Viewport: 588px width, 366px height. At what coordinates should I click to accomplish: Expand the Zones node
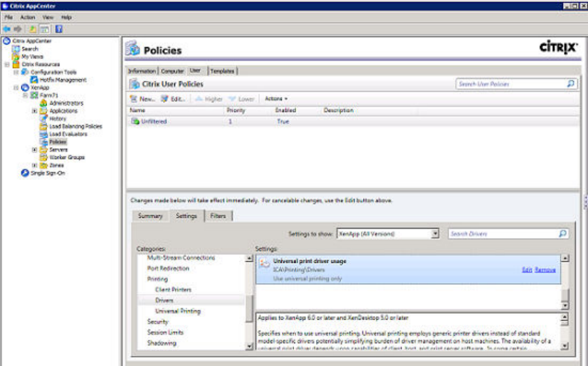[x=34, y=165]
